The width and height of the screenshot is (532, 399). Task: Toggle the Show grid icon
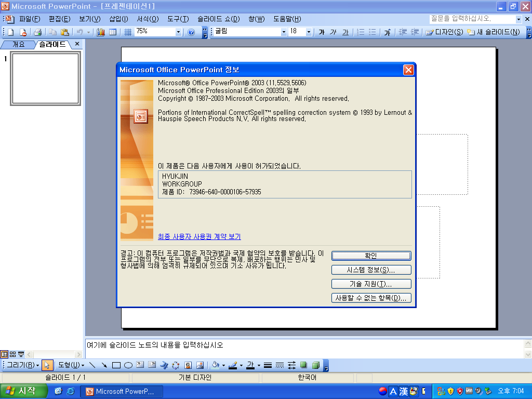coord(128,32)
